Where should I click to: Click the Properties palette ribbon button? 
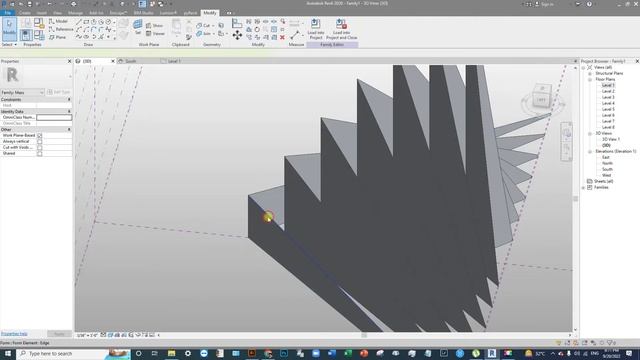click(26, 35)
